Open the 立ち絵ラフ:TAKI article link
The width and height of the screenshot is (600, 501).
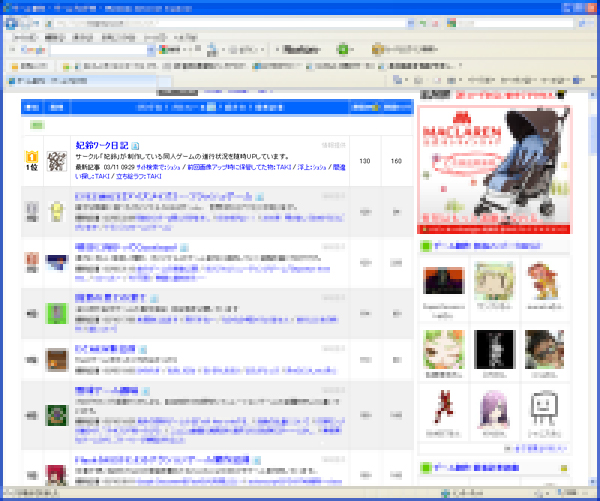[x=139, y=176]
